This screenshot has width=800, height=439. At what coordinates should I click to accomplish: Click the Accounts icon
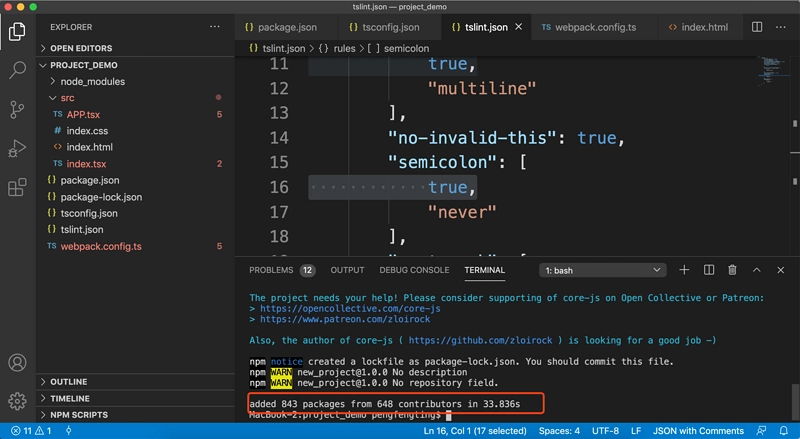point(17,363)
